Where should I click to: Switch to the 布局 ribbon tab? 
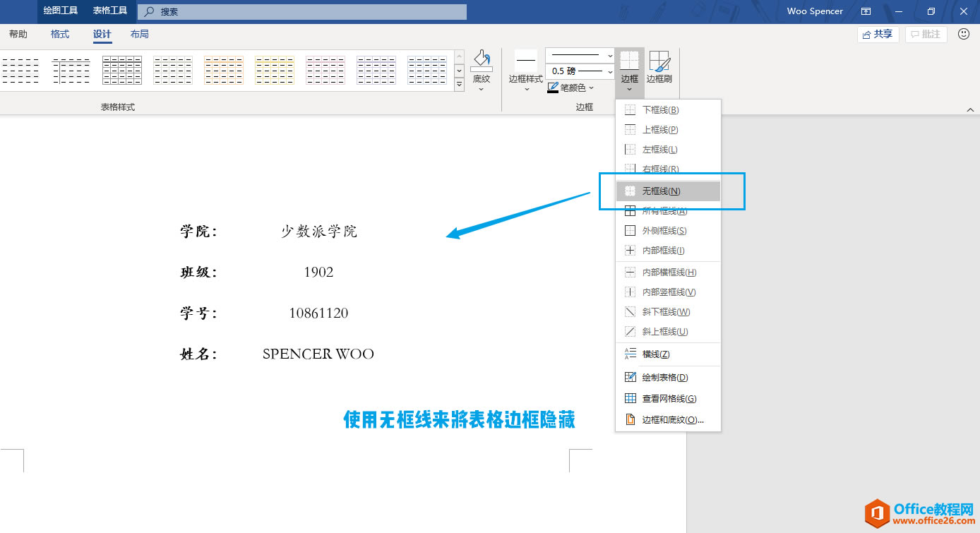[139, 34]
